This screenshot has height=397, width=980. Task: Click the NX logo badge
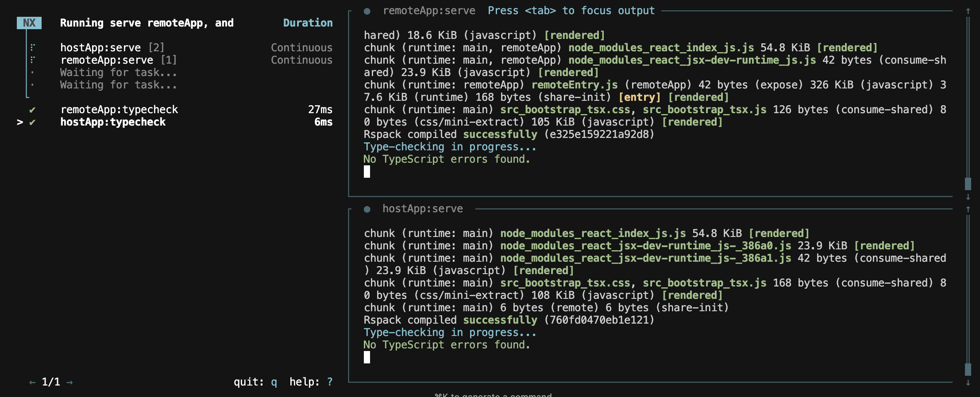coord(29,23)
